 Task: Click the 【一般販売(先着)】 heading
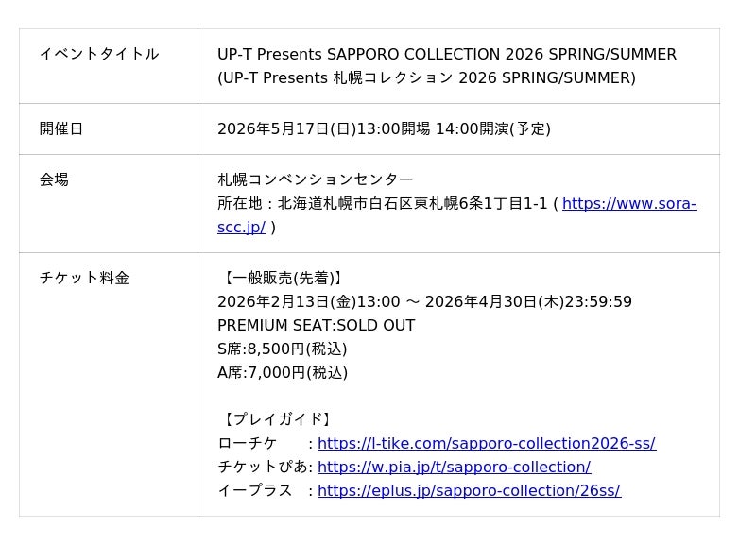click(282, 279)
